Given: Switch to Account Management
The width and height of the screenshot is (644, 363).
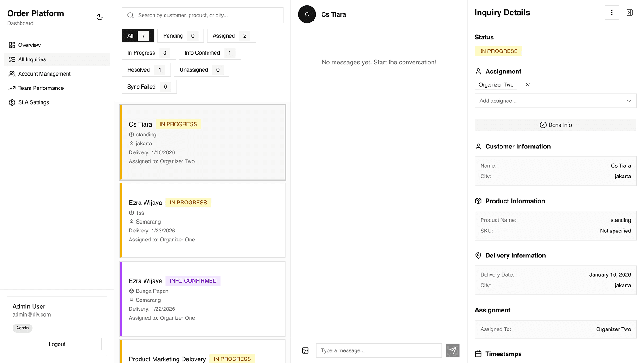Looking at the screenshot, I should 45,73.
